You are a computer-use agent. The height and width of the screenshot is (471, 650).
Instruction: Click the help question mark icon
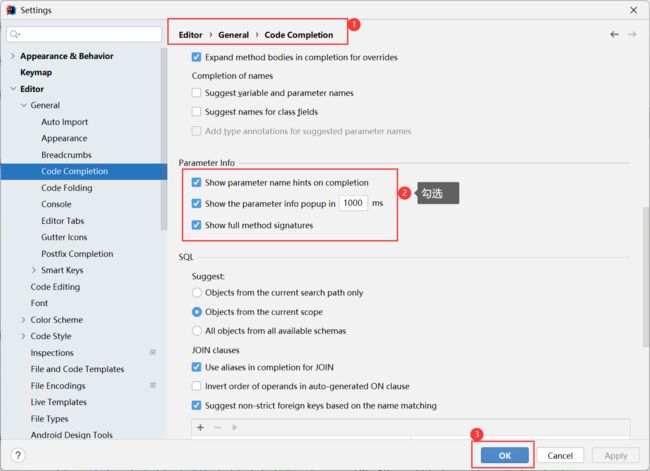click(17, 455)
